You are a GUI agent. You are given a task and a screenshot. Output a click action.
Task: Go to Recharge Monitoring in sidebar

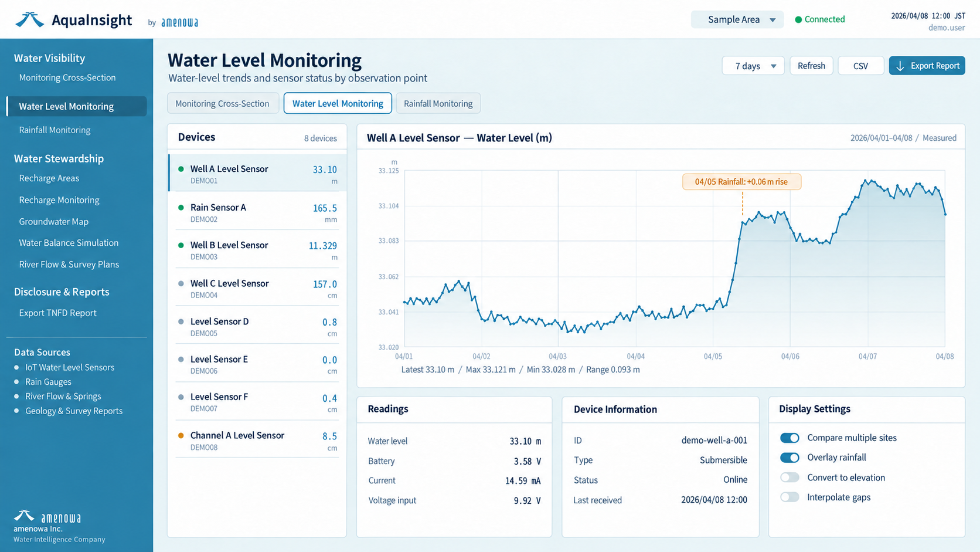tap(59, 200)
